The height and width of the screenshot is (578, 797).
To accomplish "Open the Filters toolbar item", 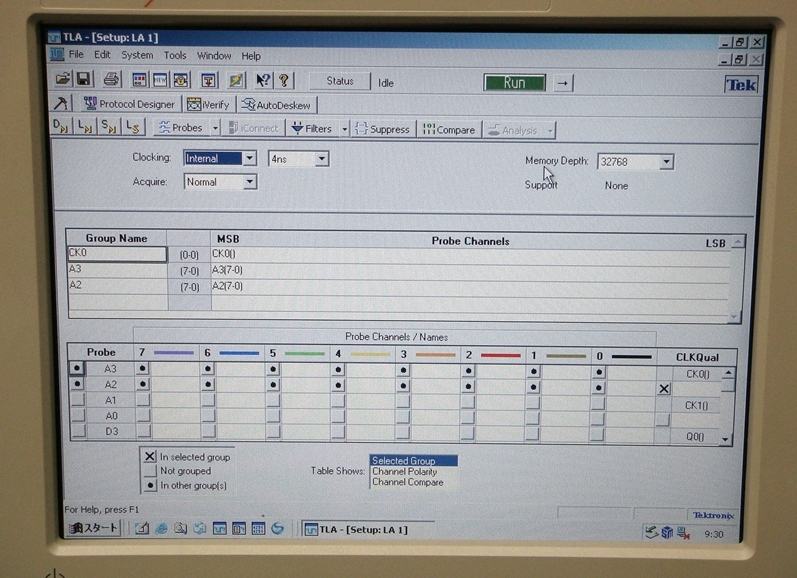I will tap(313, 129).
